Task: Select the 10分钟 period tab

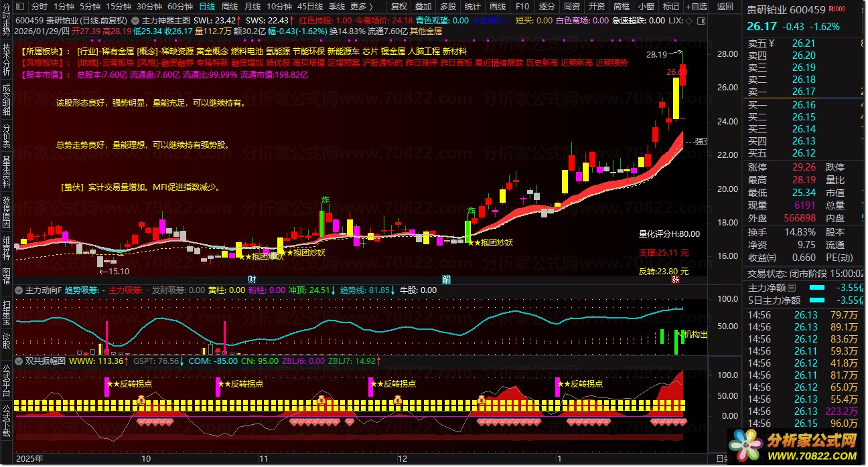Action: pyautogui.click(x=279, y=6)
